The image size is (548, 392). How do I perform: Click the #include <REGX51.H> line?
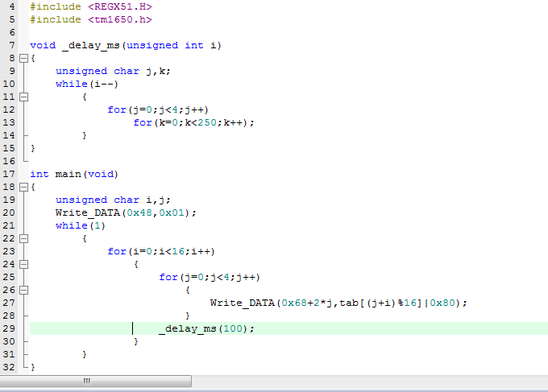pyautogui.click(x=91, y=6)
